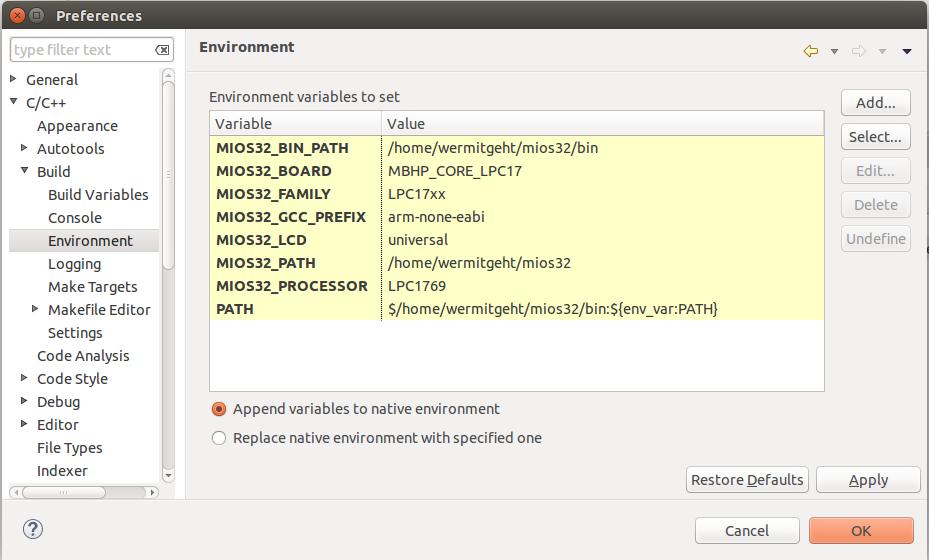Expand the General tree category

point(14,80)
